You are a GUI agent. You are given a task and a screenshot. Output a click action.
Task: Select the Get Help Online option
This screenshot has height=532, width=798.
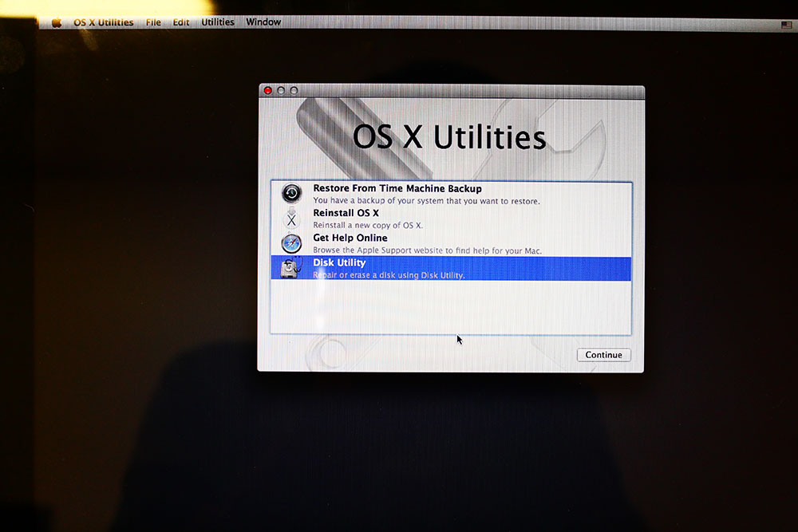(x=451, y=243)
